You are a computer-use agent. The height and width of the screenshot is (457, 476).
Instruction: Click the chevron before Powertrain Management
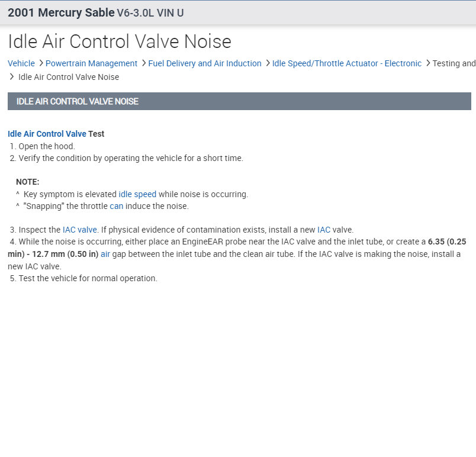tap(40, 63)
